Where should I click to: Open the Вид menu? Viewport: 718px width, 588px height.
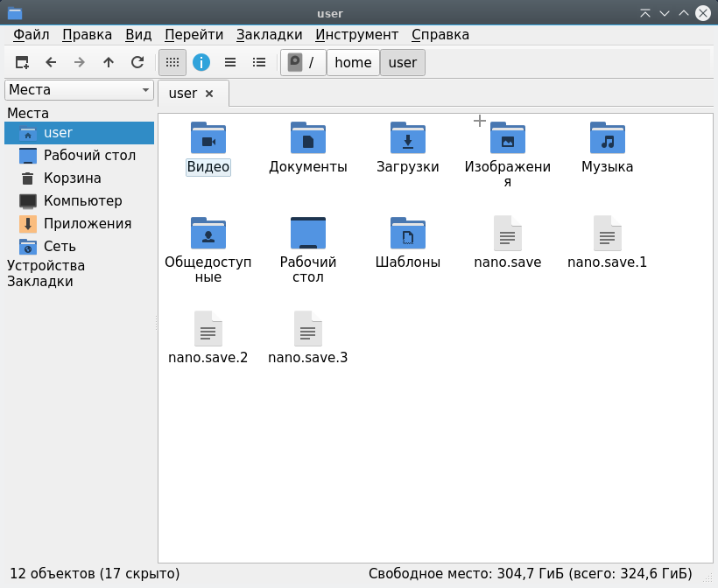pyautogui.click(x=138, y=35)
